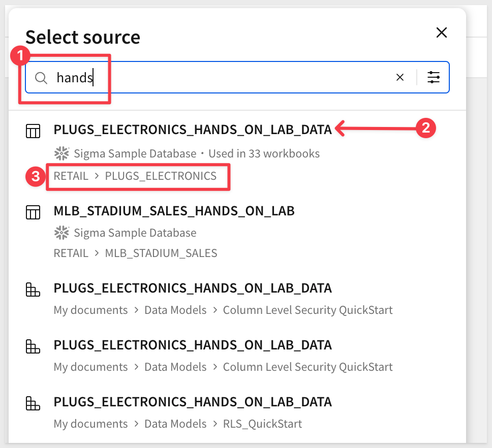Click 'Used in 33 workbooks' text
492x448 pixels.
pos(264,153)
